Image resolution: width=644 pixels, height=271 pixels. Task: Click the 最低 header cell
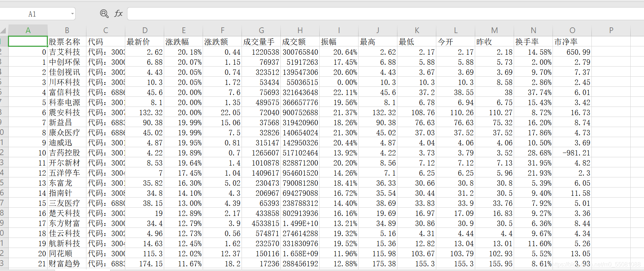(417, 42)
